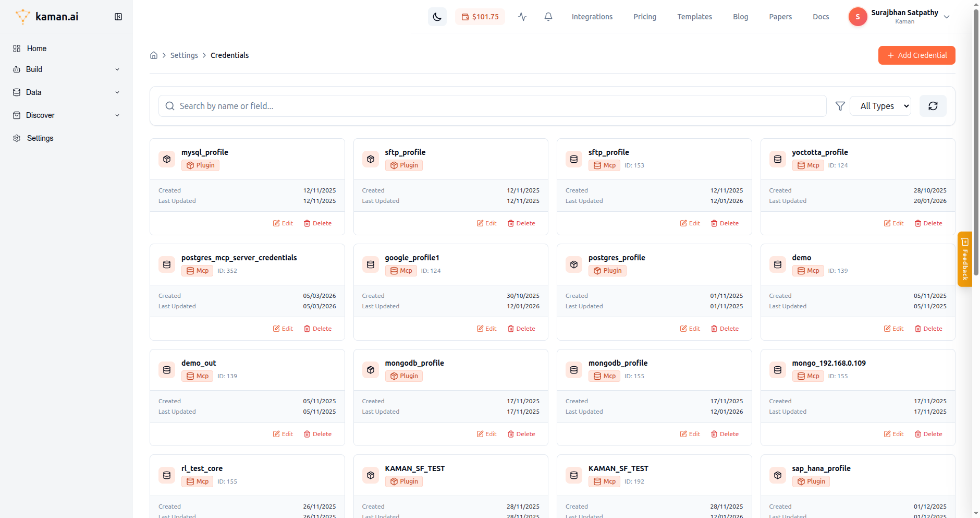
Task: Click the filter funnel icon
Action: 840,106
